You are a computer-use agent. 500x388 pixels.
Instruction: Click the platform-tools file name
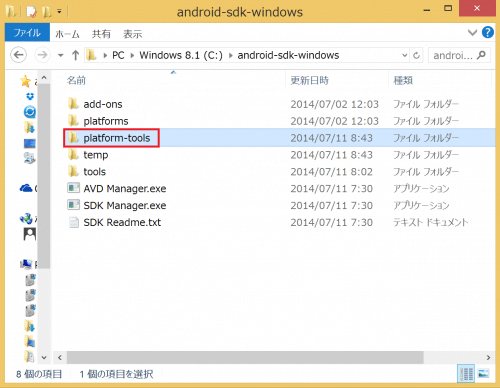point(117,138)
